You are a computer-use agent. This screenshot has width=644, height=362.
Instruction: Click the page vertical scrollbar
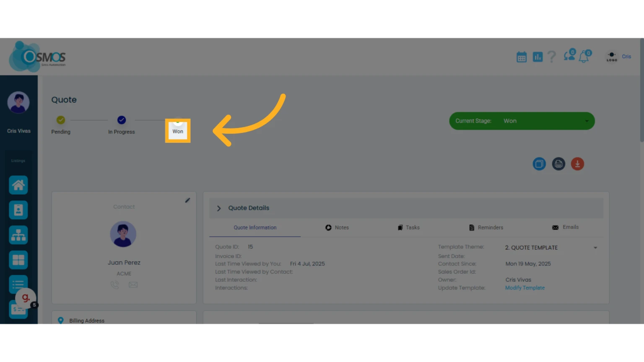click(x=641, y=90)
